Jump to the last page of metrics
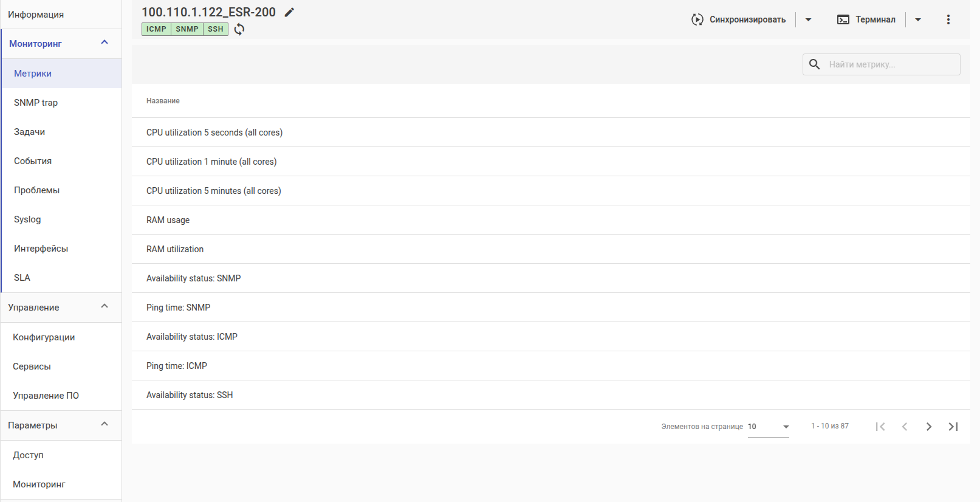This screenshot has width=980, height=502. pos(953,427)
